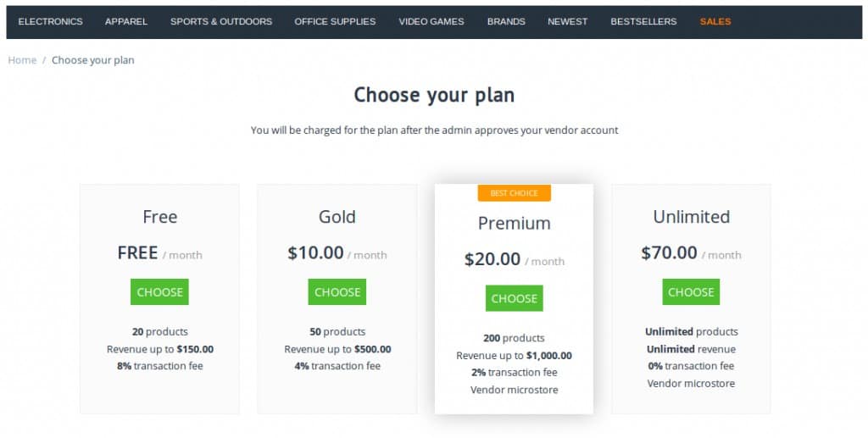Image resolution: width=868 pixels, height=438 pixels.
Task: Select Video Games in the navigation bar
Action: click(x=431, y=21)
